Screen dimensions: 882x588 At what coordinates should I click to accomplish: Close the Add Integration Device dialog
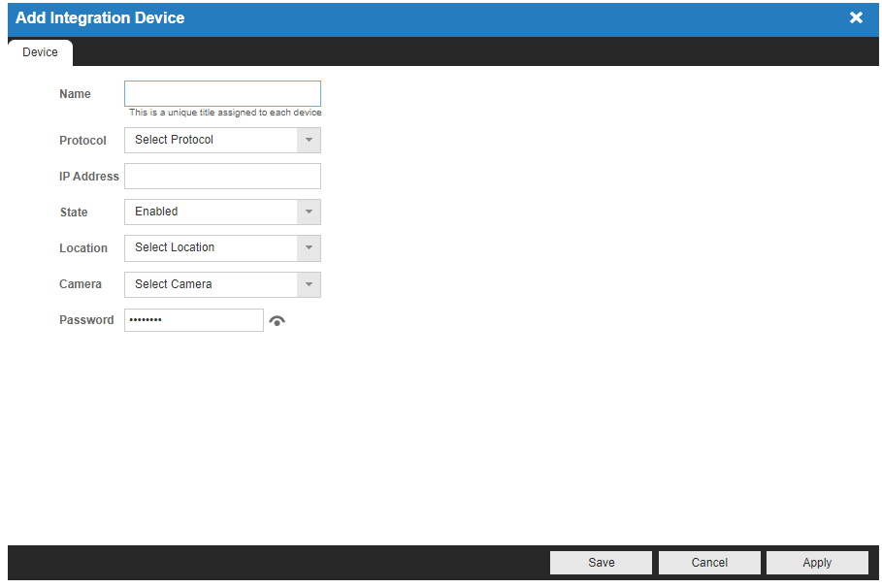pos(856,17)
